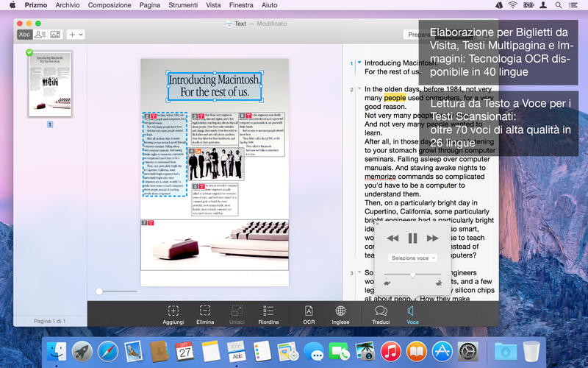Open Maps from the Dock

288,352
